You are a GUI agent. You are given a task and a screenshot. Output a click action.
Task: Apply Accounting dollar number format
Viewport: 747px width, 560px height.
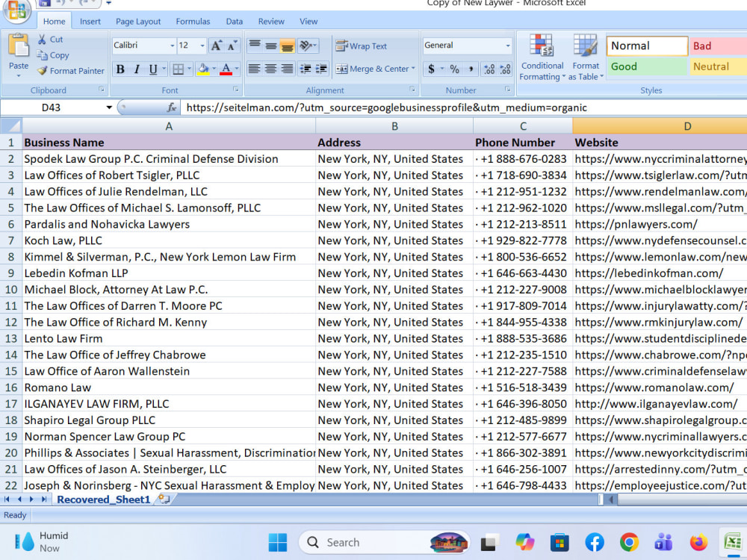431,69
